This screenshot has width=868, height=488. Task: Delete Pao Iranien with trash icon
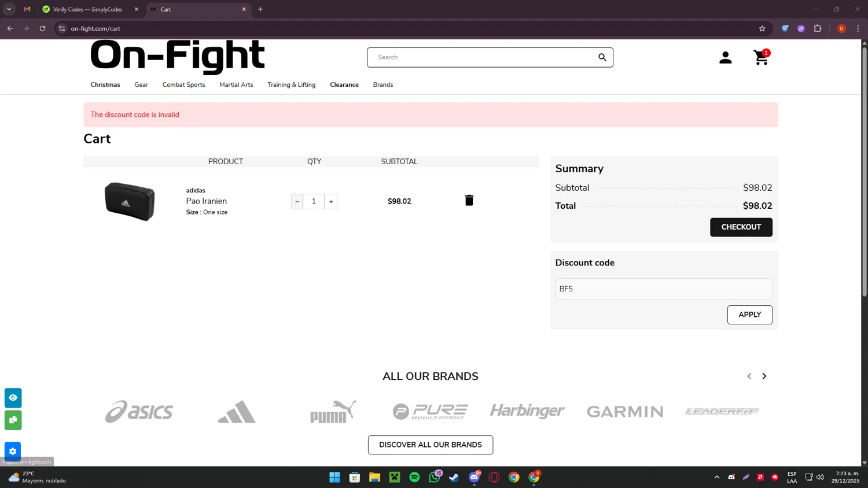469,200
